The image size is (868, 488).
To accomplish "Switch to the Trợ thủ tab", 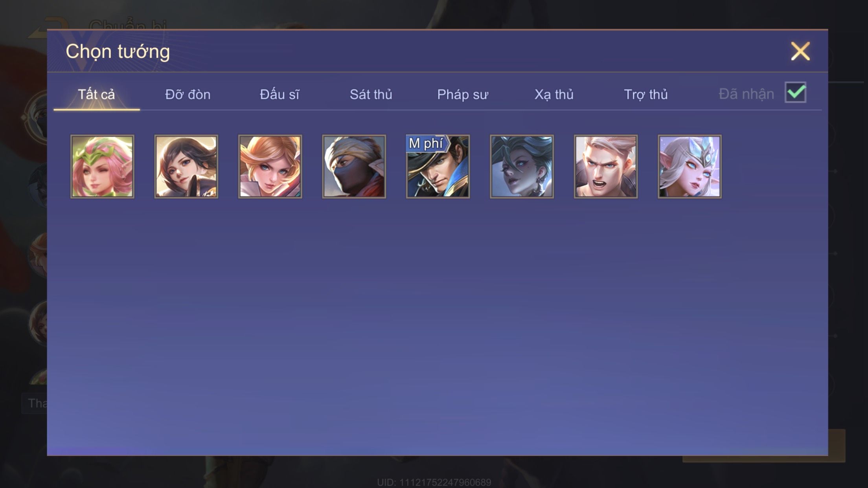I will pyautogui.click(x=646, y=94).
